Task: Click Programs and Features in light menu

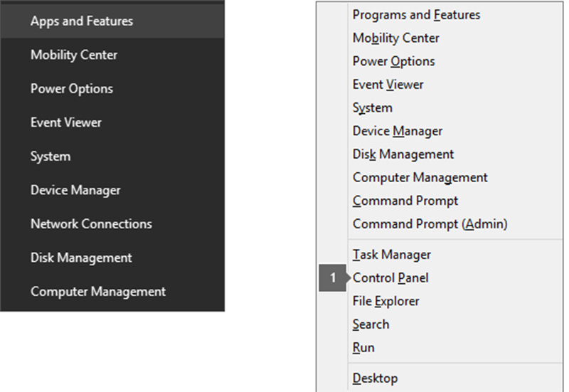Action: [416, 15]
